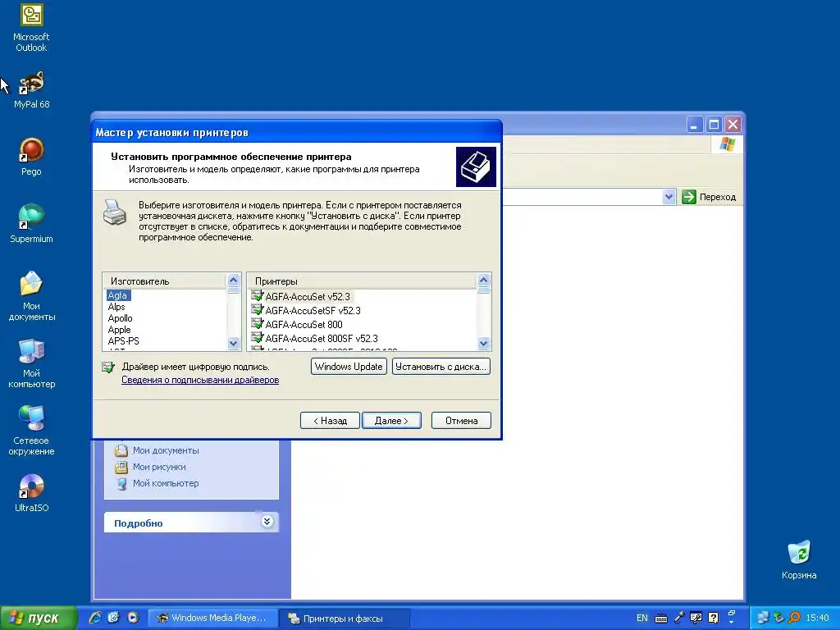The image size is (840, 630).
Task: Select manufacturer Agfa
Action: [x=117, y=295]
